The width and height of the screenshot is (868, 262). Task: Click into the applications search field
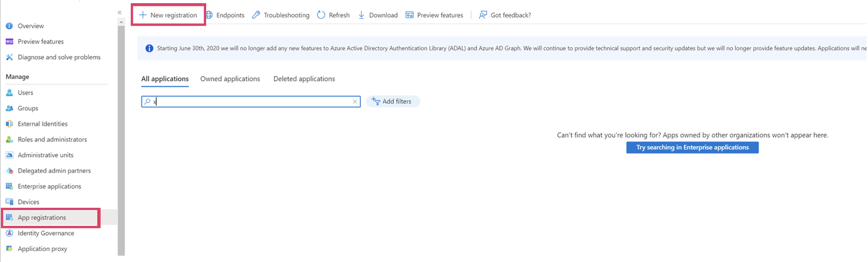(250, 102)
